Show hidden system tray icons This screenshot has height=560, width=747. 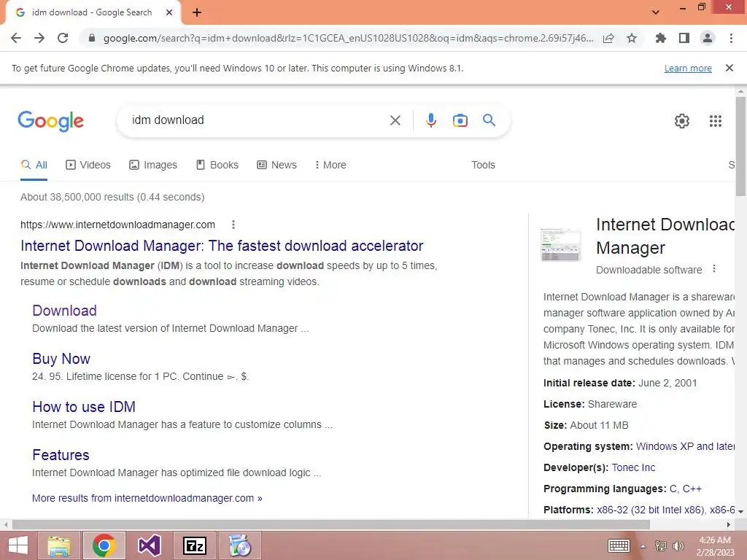point(643,546)
